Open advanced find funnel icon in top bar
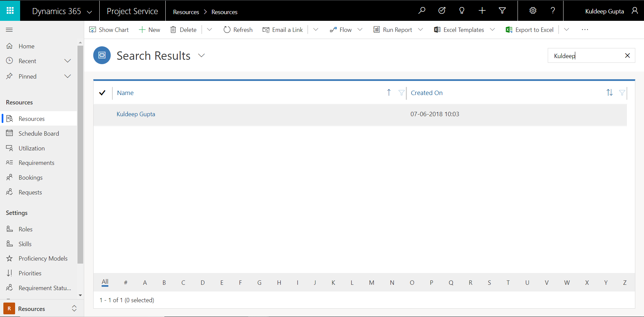 [502, 11]
